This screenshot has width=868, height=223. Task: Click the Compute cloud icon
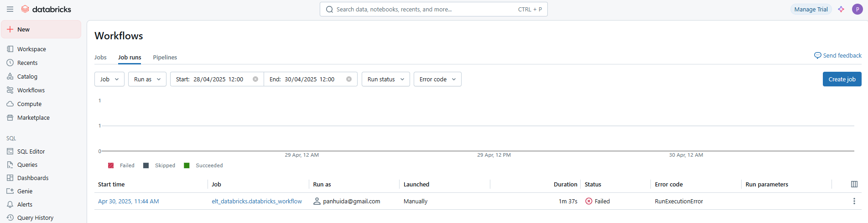[10, 104]
